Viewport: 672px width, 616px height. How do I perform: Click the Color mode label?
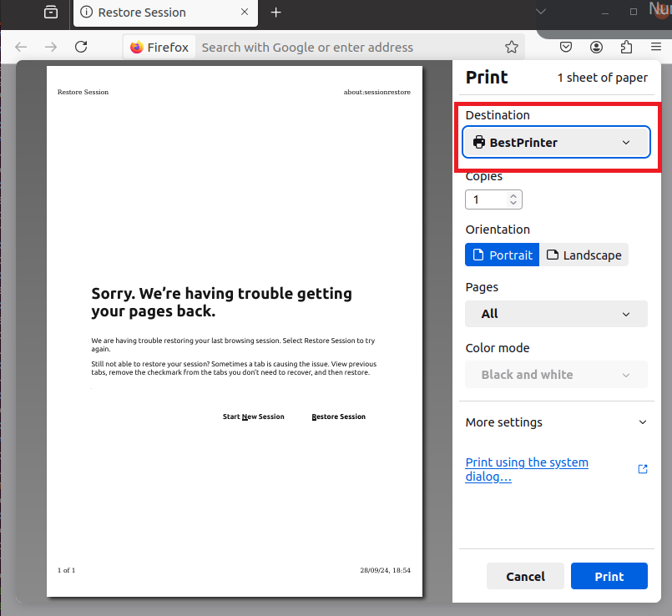(x=498, y=348)
